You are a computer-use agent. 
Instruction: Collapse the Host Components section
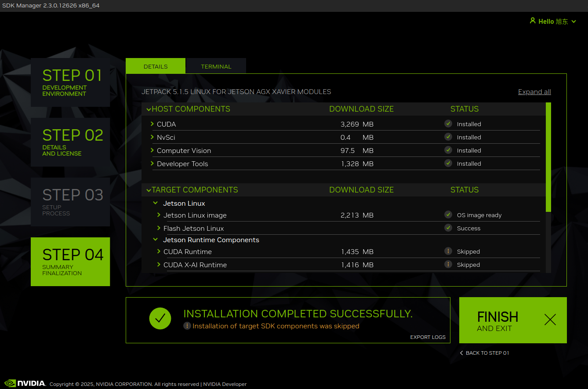click(x=149, y=109)
